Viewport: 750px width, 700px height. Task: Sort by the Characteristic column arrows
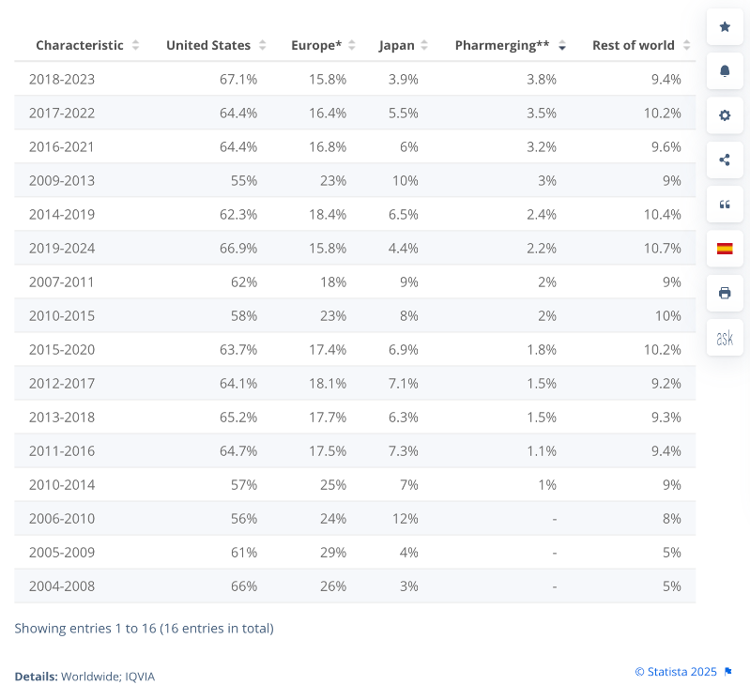coord(136,46)
